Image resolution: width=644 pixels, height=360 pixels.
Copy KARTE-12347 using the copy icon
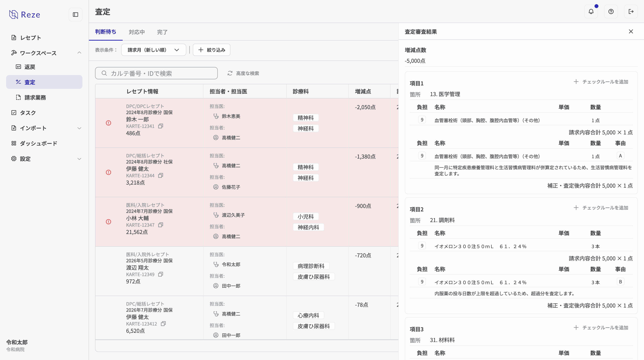pos(161,225)
